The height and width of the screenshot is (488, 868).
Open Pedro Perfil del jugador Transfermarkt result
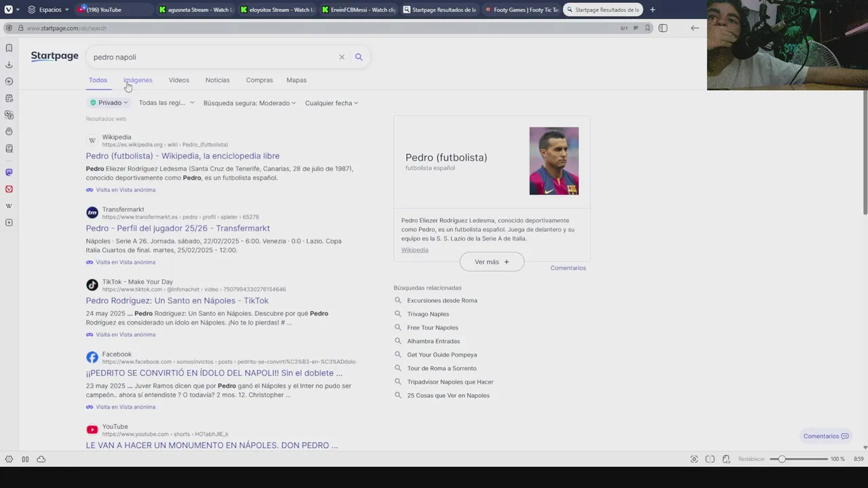[178, 228]
